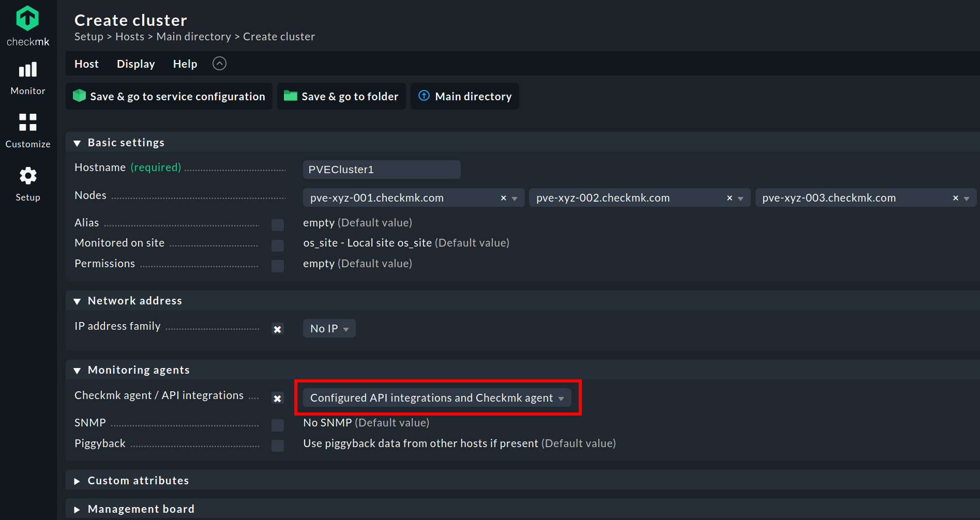Open the Setup gear icon
The image size is (980, 520).
pos(28,176)
